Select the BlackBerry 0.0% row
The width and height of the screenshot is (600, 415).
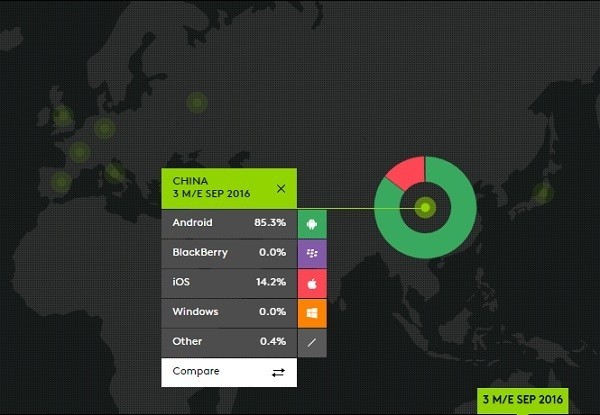point(228,252)
